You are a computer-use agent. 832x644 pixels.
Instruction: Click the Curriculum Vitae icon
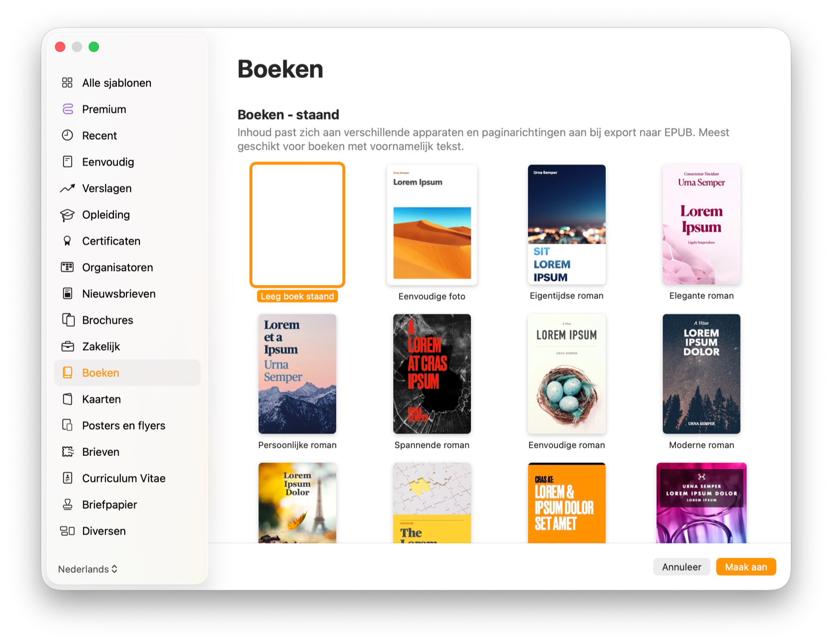click(67, 478)
